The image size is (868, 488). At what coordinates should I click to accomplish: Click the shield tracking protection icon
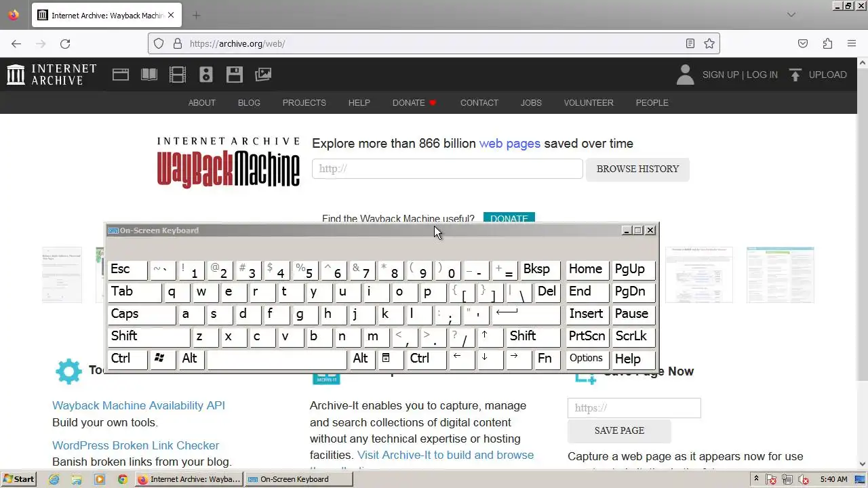tap(159, 43)
